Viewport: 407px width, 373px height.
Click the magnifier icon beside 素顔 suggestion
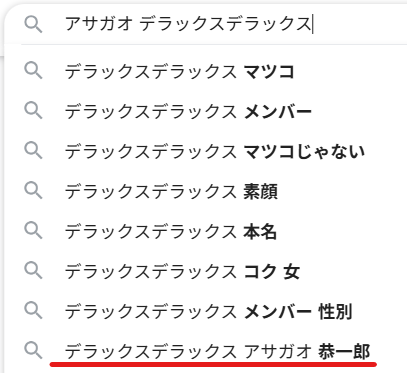point(33,191)
